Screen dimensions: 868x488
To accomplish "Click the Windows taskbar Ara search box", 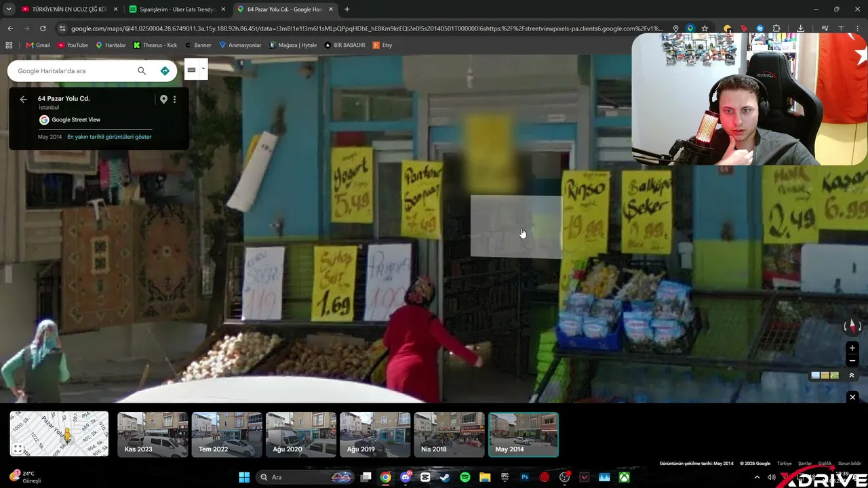I will coord(306,477).
